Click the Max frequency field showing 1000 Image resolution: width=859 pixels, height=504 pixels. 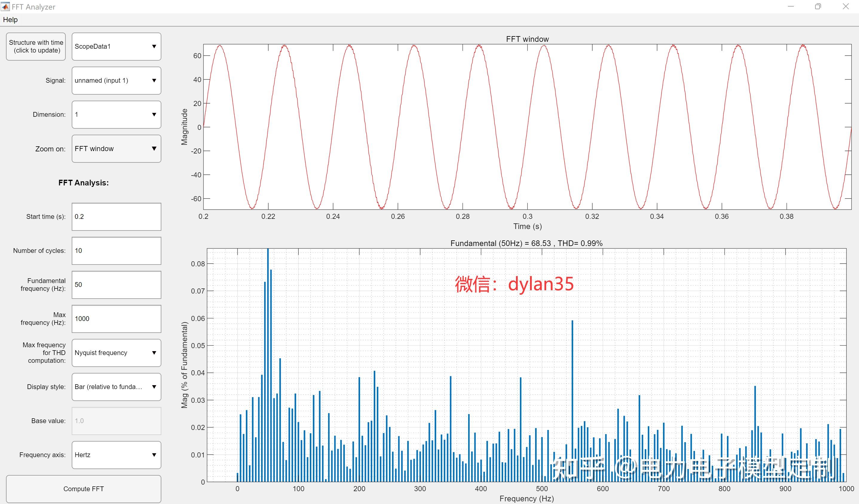(x=116, y=319)
